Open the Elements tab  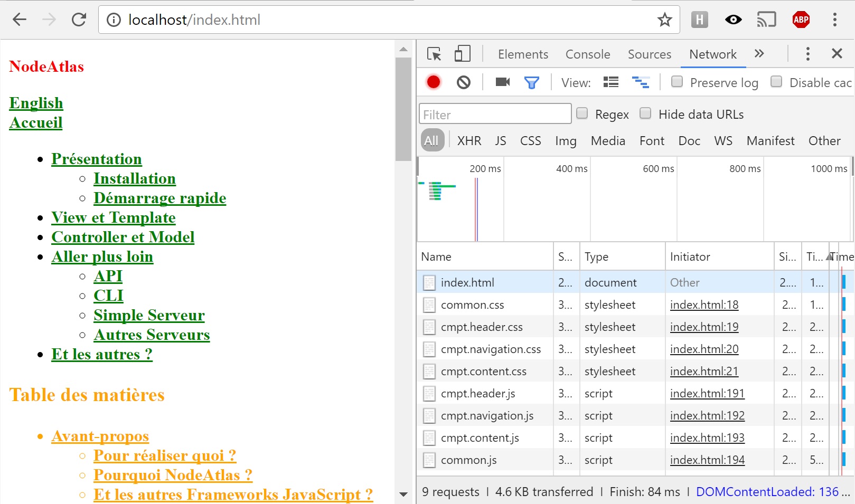point(523,54)
